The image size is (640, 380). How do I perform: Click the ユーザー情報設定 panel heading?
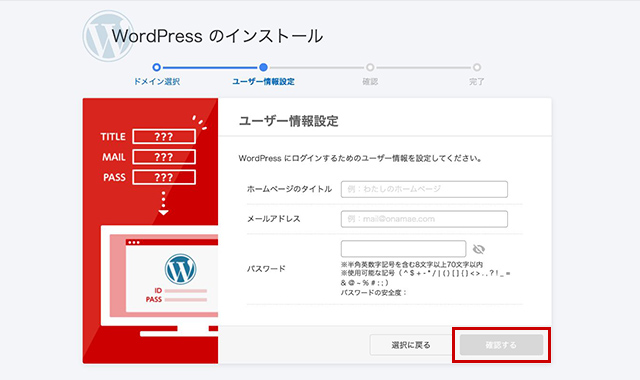(289, 121)
